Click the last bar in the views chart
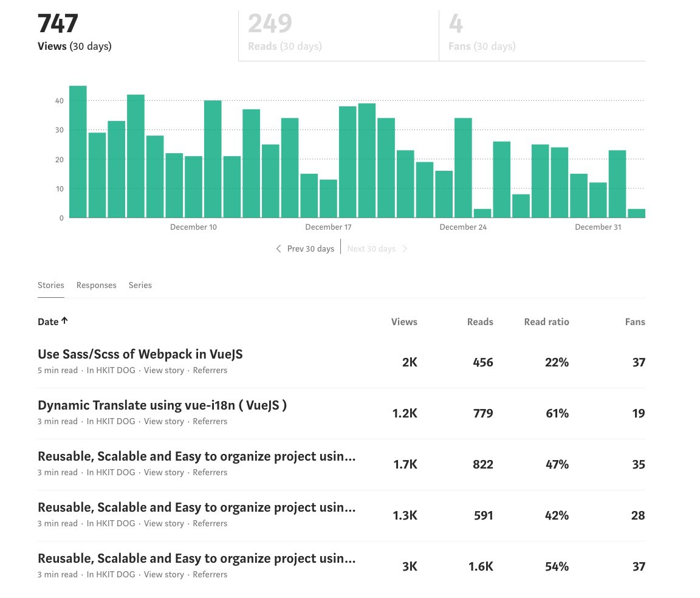This screenshot has width=700, height=598. click(636, 213)
